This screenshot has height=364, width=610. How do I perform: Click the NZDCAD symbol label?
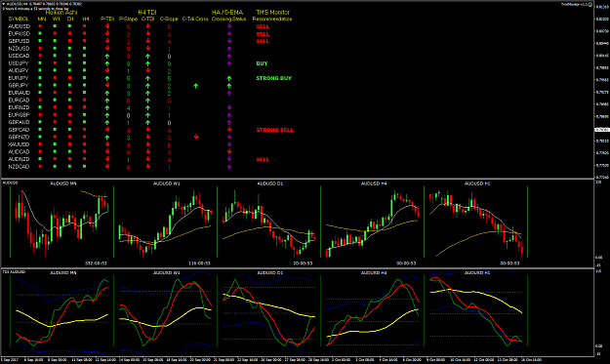[20, 167]
